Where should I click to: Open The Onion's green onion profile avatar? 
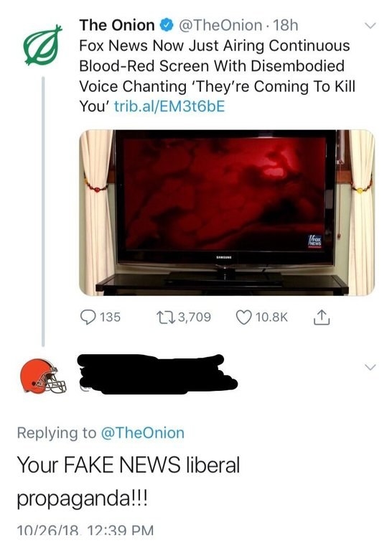coord(42,45)
